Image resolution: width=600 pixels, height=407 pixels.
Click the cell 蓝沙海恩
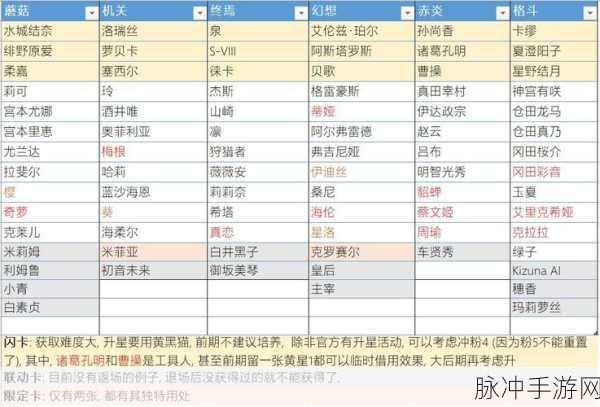tap(153, 192)
